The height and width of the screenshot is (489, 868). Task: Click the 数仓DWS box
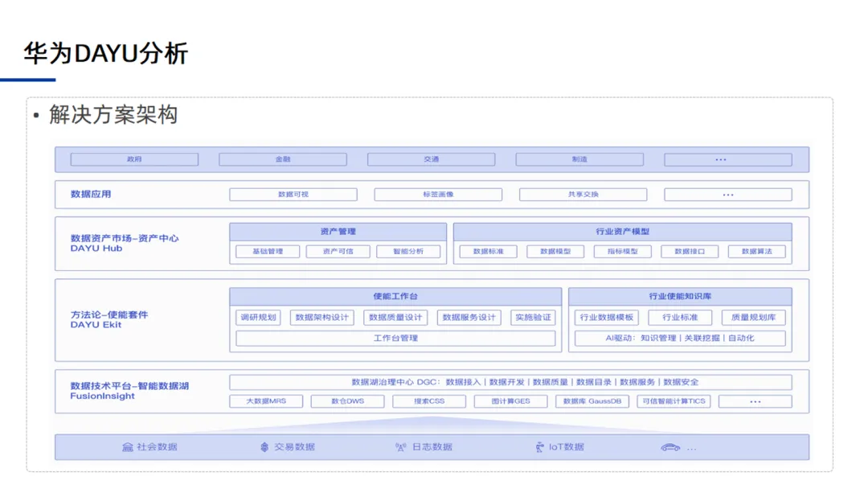[348, 401]
